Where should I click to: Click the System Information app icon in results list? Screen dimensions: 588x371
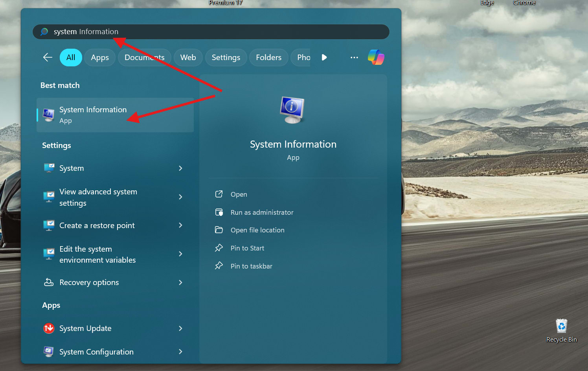click(x=49, y=115)
